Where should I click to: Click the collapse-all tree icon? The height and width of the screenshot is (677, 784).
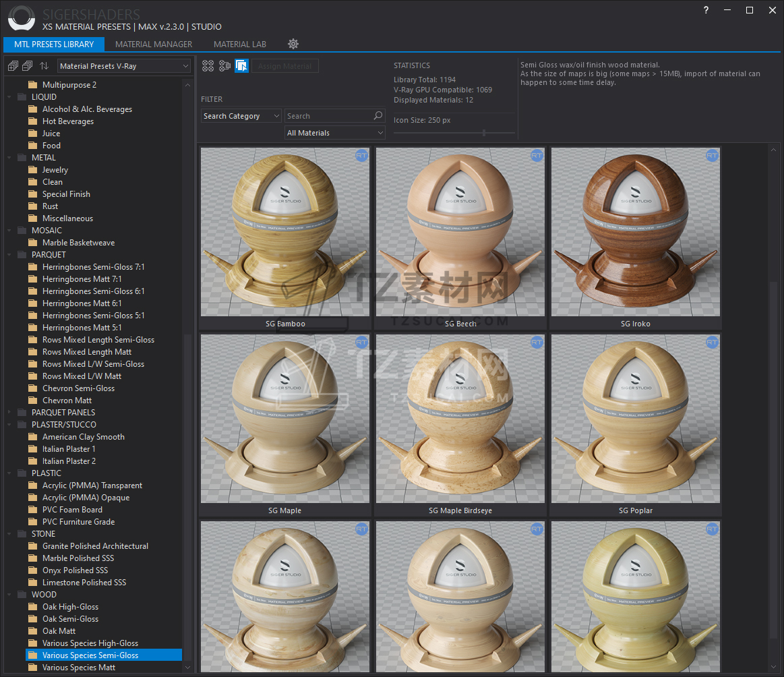click(x=28, y=65)
